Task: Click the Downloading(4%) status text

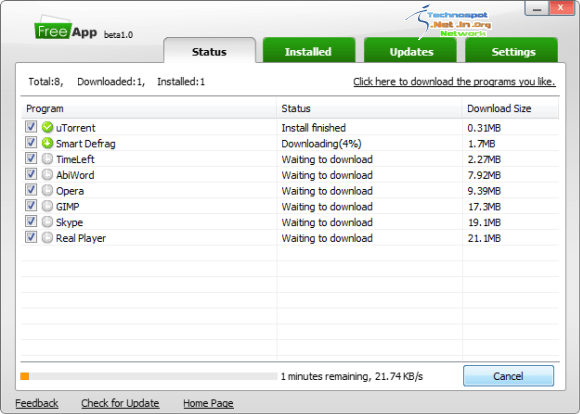Action: (x=321, y=144)
